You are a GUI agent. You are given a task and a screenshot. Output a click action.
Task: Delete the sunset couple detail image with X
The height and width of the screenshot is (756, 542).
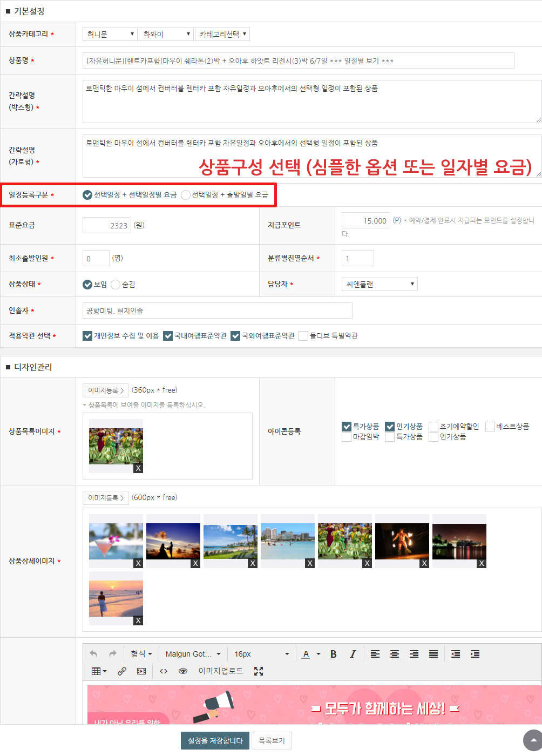click(x=195, y=563)
